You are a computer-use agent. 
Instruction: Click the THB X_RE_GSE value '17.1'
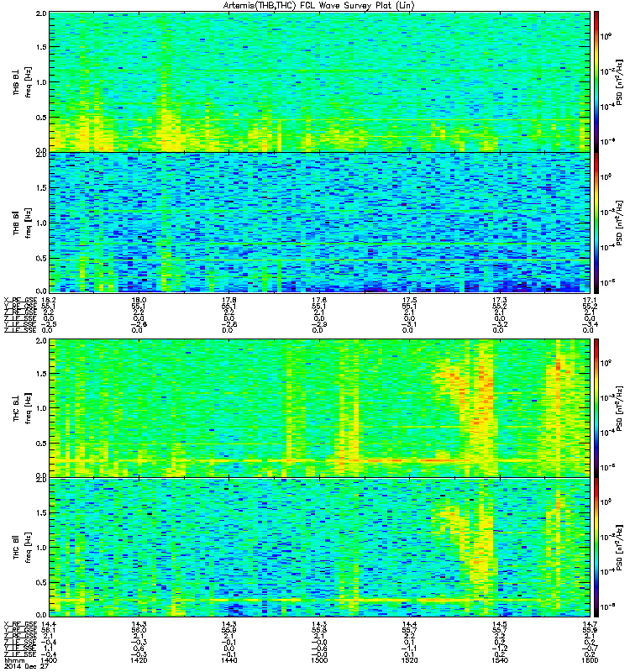(x=590, y=300)
